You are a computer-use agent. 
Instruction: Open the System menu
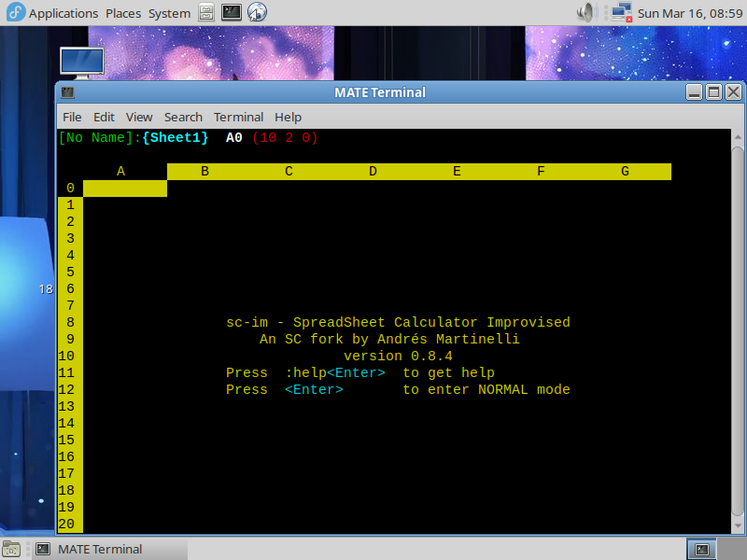169,13
